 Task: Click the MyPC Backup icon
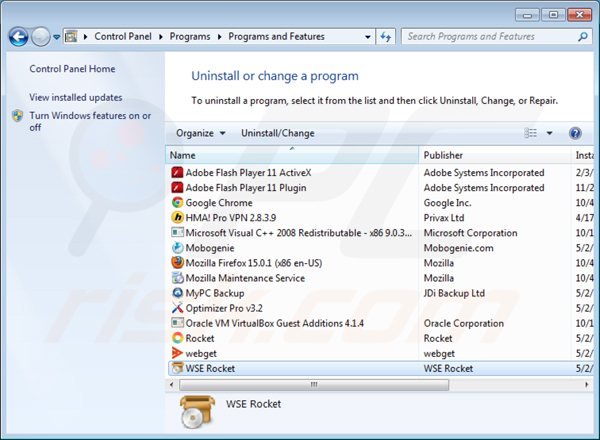[177, 293]
